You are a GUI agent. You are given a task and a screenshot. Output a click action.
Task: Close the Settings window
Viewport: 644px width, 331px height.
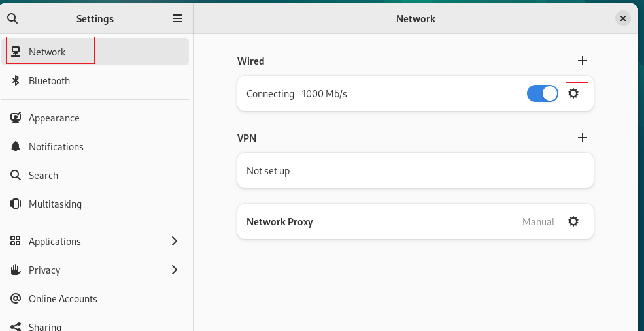622,18
